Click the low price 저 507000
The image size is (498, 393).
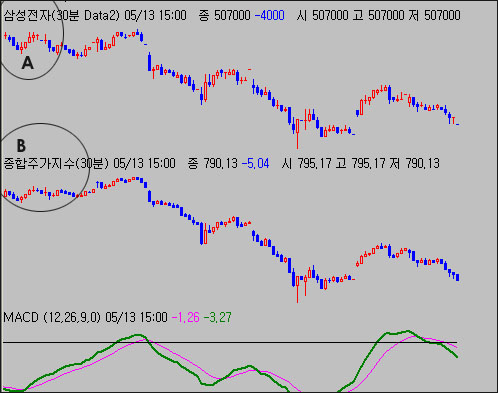pos(434,15)
